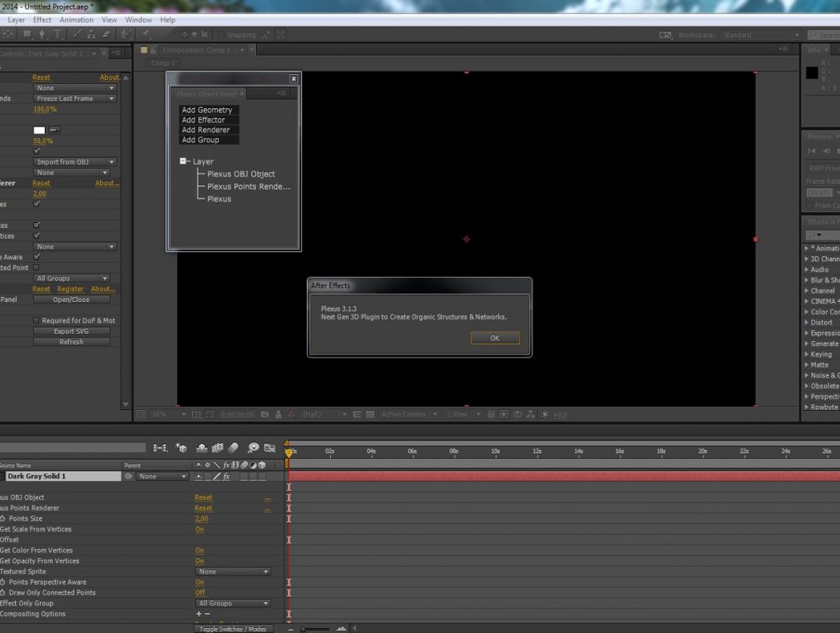The image size is (840, 633).
Task: Click OK in the After Effects dialog
Action: point(495,339)
